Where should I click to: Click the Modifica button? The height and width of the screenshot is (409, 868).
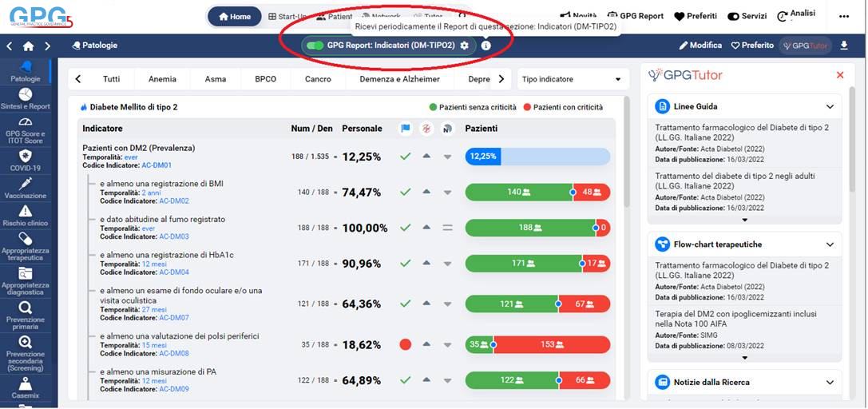pos(700,46)
